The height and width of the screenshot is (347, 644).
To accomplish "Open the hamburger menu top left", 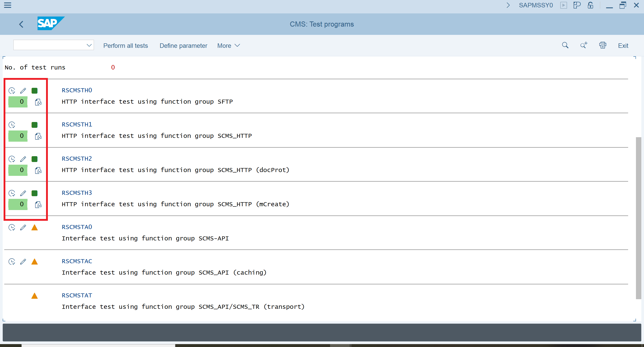I will pyautogui.click(x=8, y=5).
